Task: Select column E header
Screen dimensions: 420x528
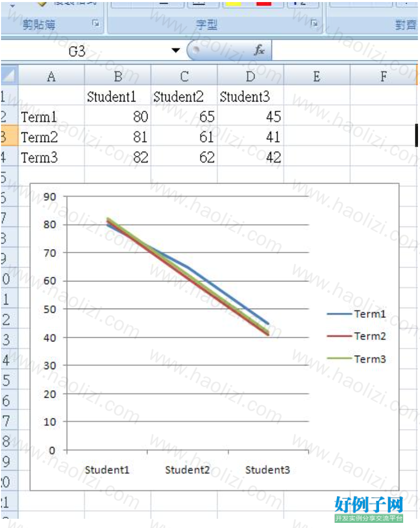Action: pos(317,76)
